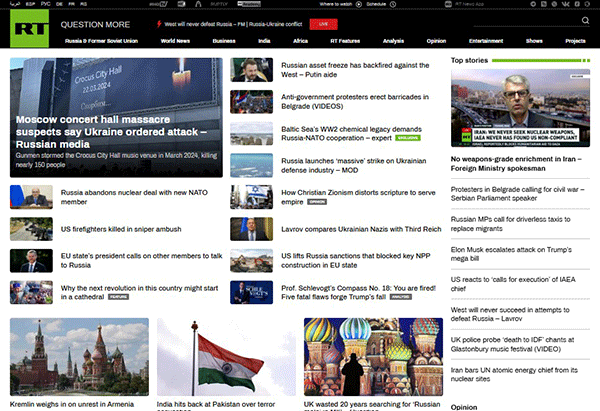Screen dimensions: 600x411
Task: Click Kremlin image for Armenia unrest story
Action: tap(79, 357)
